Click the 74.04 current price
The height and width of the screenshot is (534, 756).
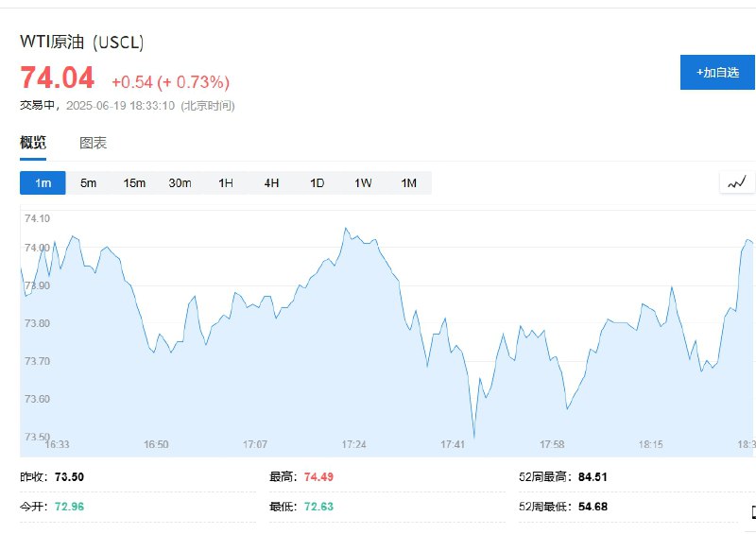57,78
